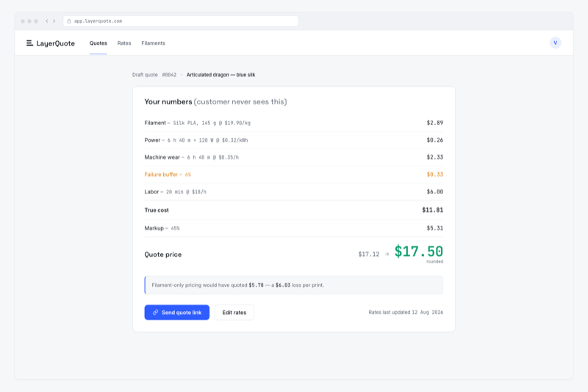Viewport: 588px width, 392px height.
Task: Click the Quote price label
Action: coord(162,254)
